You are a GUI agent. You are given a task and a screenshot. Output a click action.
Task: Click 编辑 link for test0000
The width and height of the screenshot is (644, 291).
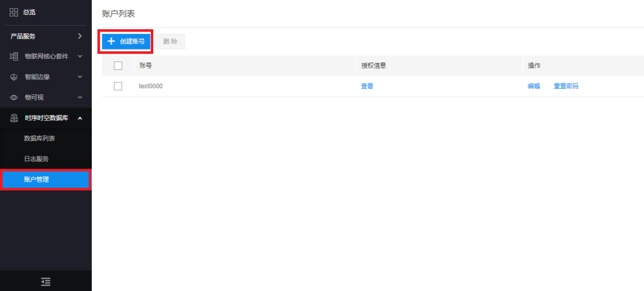click(x=534, y=86)
